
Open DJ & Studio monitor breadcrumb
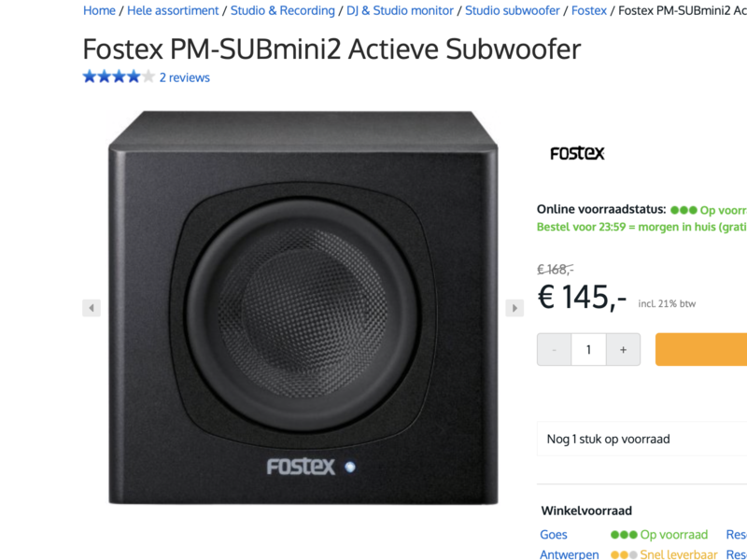coord(400,10)
